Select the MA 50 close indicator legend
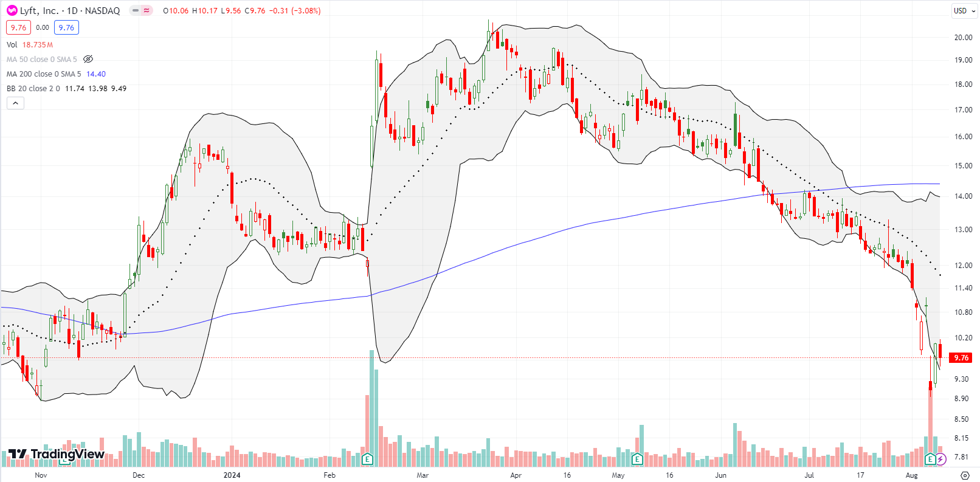This screenshot has width=980, height=482. pos(42,59)
